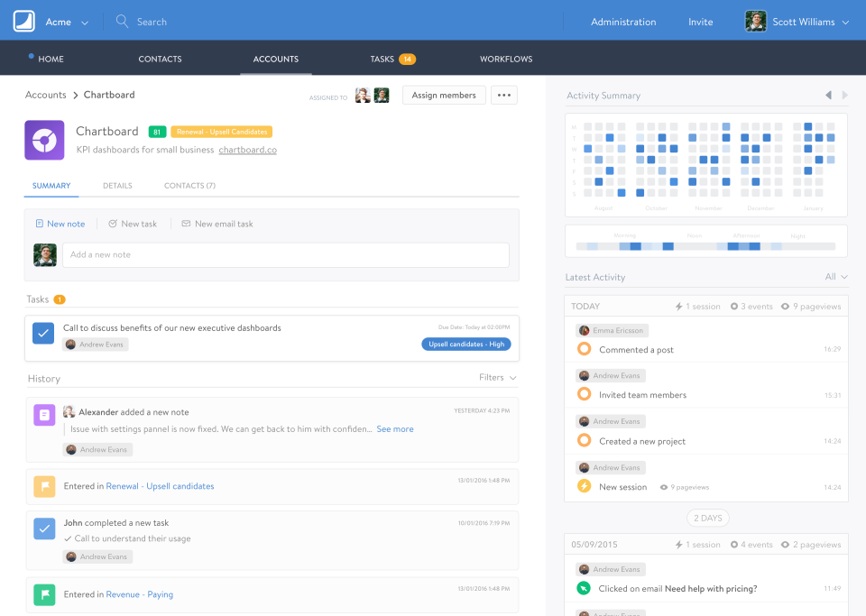
Task: Click the Upsell candidates - High tag
Action: coord(466,344)
